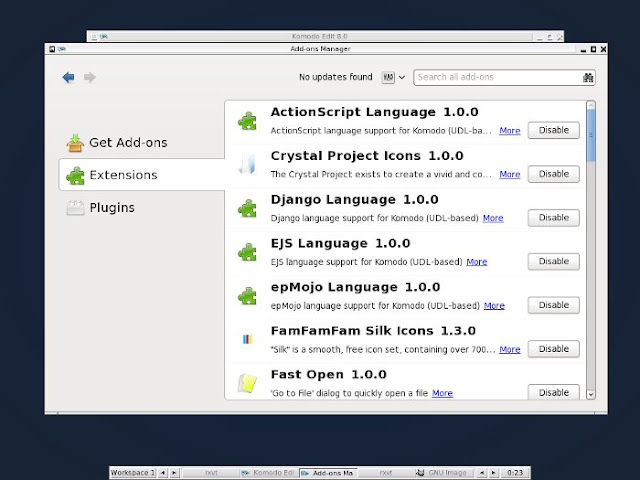Open More link for Fast Open
Image resolution: width=640 pixels, height=480 pixels.
442,393
